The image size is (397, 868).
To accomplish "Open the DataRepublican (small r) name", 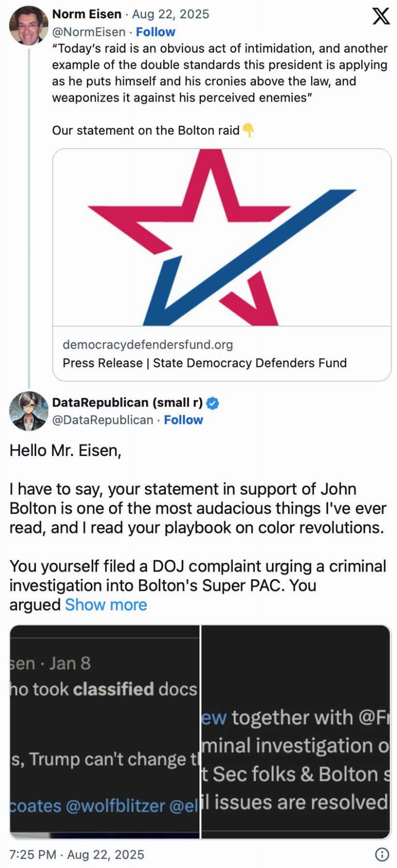I will (128, 403).
